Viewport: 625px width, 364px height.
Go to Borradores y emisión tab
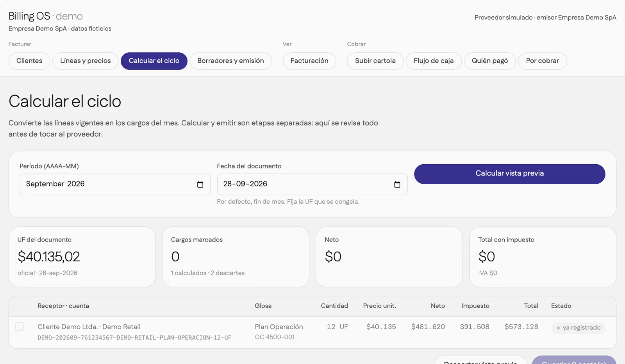(x=230, y=61)
